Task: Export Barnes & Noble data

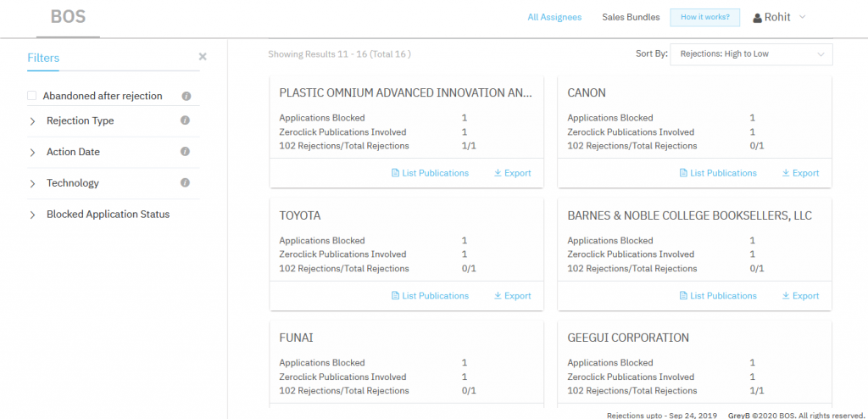Action: coord(800,296)
